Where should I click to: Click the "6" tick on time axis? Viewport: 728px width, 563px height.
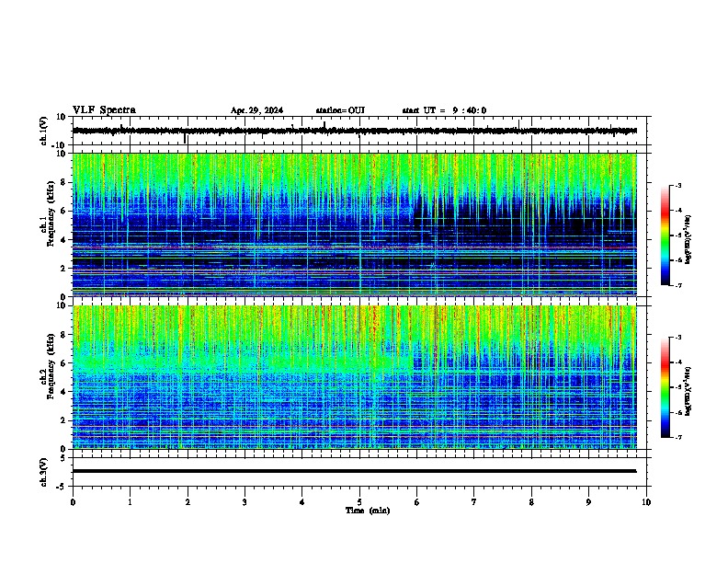click(x=416, y=502)
